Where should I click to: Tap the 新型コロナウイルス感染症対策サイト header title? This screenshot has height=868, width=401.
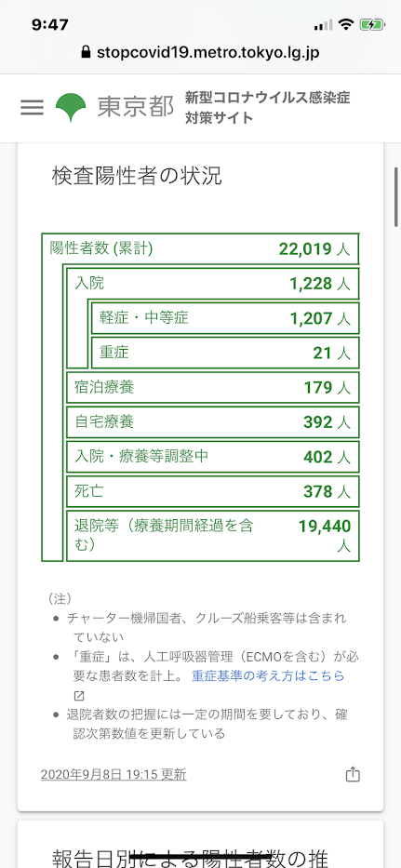point(268,107)
